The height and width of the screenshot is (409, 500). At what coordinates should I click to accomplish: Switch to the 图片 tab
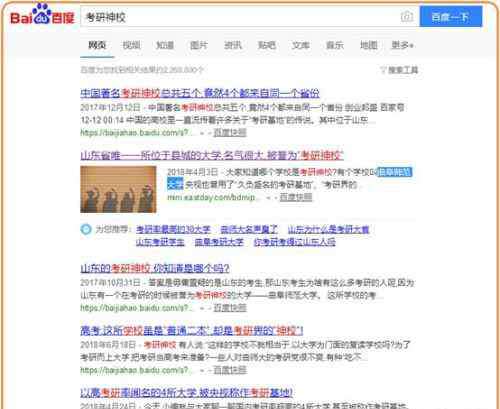(x=199, y=45)
